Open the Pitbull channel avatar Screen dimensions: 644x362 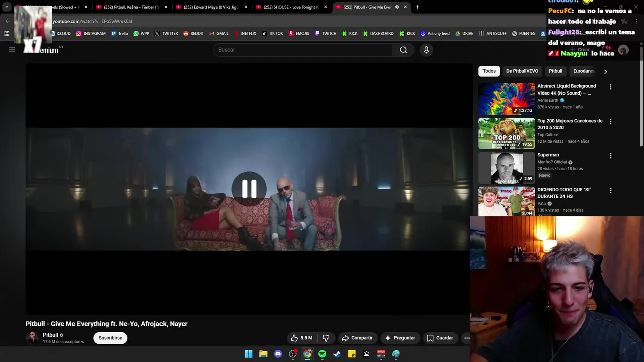(32, 337)
